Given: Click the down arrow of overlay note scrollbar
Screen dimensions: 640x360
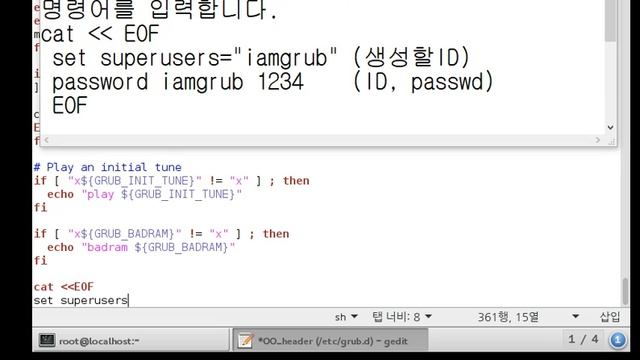Looking at the screenshot, I should (x=610, y=127).
